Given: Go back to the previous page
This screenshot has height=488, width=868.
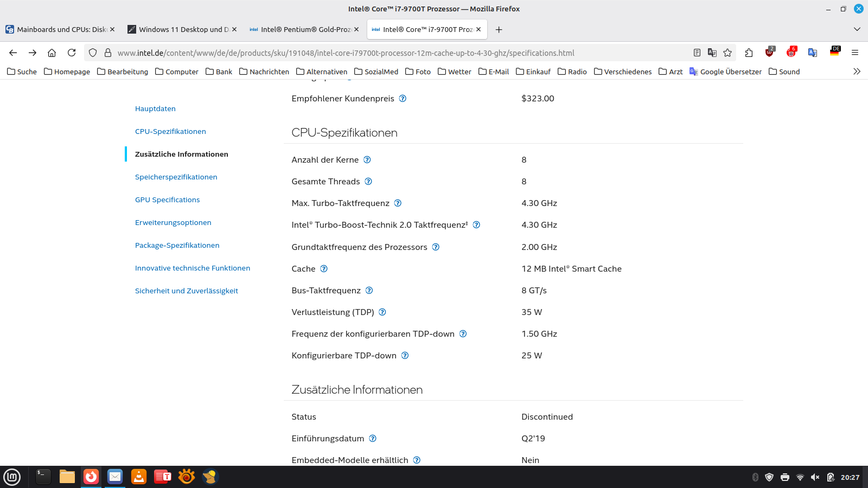Looking at the screenshot, I should click(x=13, y=53).
